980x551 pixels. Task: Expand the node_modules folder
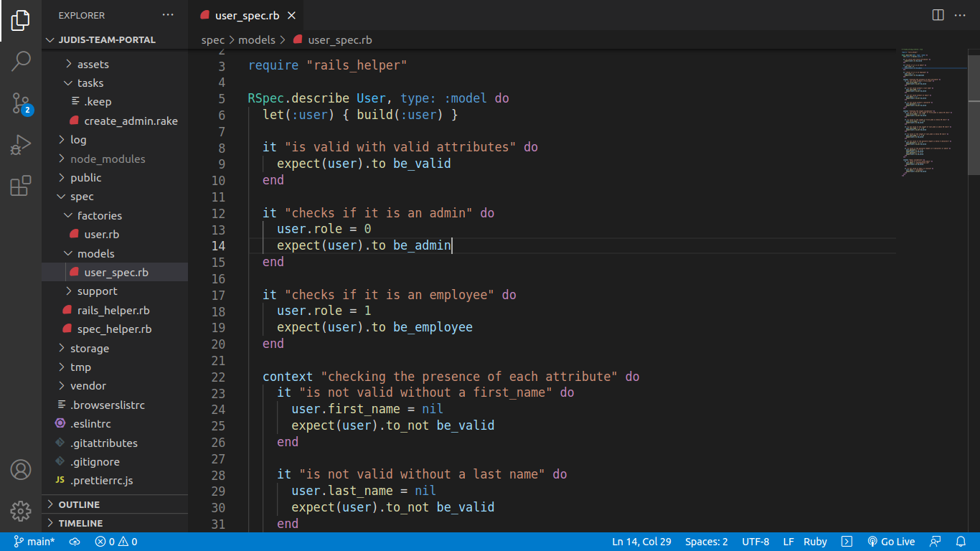pos(108,159)
